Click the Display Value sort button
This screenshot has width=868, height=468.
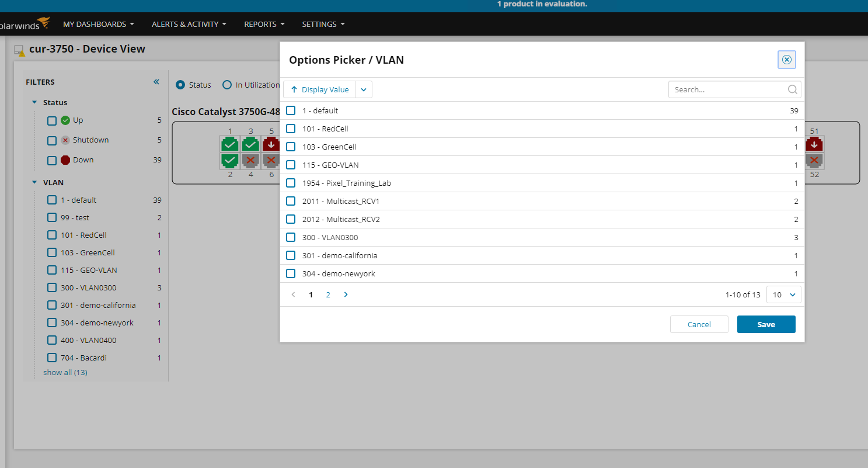[319, 89]
